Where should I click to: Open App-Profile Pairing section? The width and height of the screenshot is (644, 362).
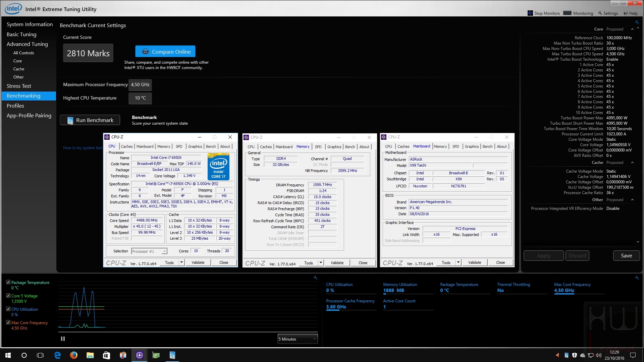(x=29, y=116)
